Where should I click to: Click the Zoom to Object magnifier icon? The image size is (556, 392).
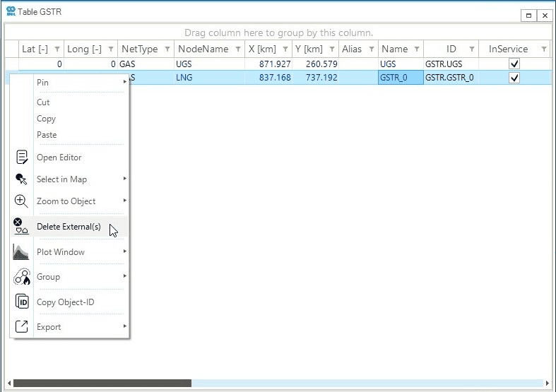[x=21, y=201]
